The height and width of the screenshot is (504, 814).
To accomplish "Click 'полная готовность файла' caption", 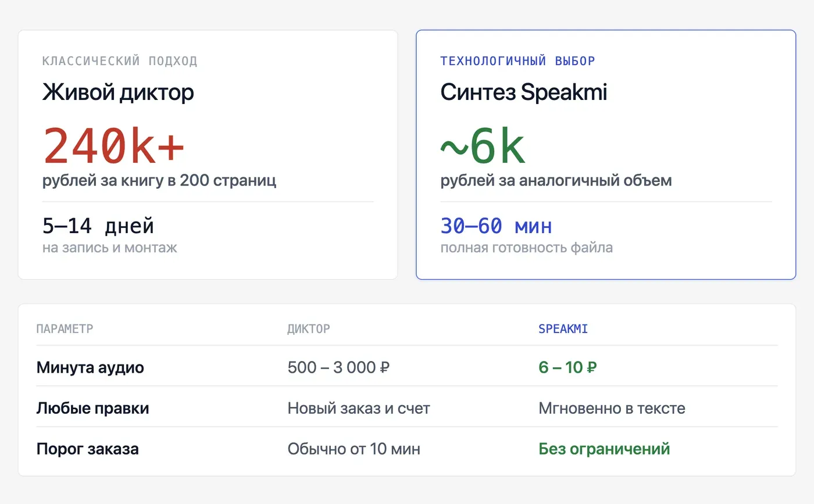I will point(526,248).
